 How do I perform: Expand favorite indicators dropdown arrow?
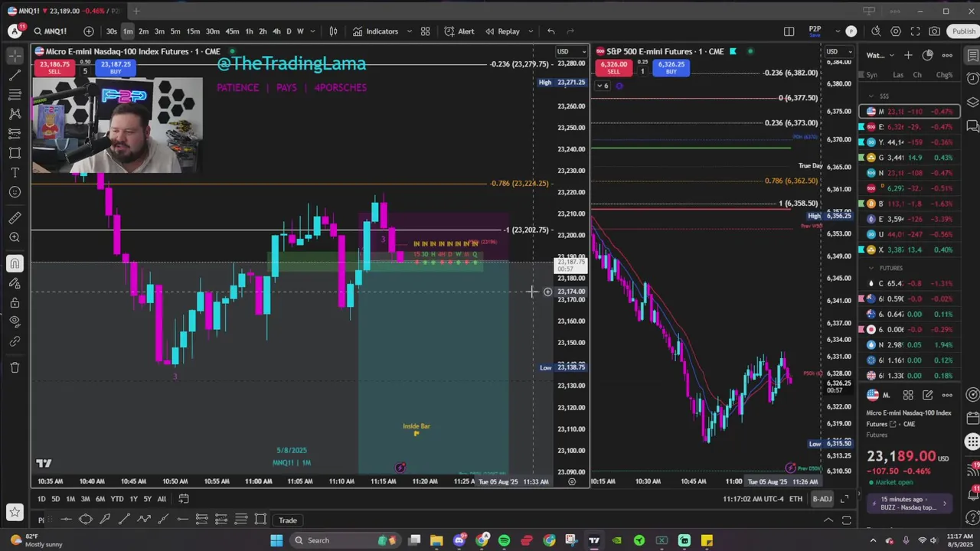tap(409, 31)
